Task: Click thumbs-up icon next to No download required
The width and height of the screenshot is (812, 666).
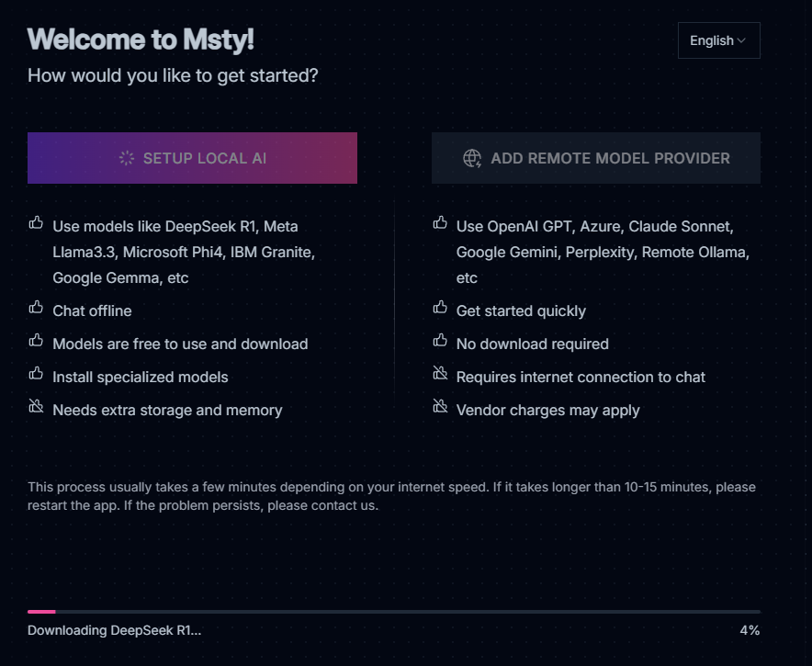Action: [440, 341]
